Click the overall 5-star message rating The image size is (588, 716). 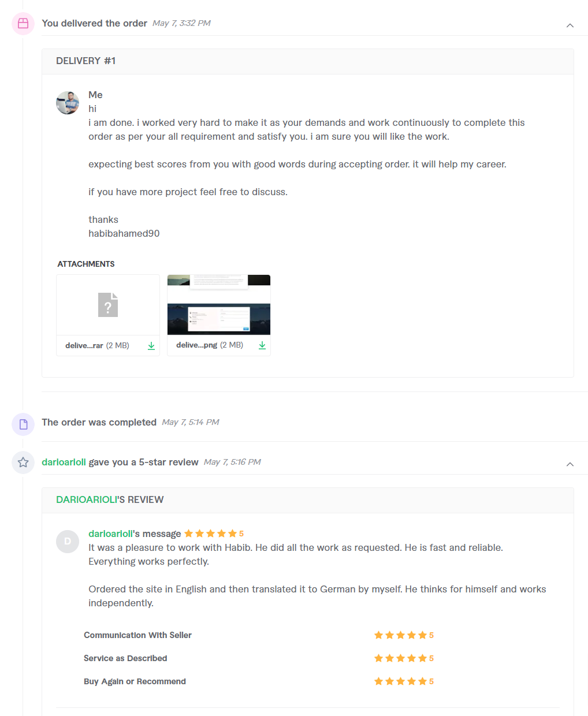tap(213, 534)
